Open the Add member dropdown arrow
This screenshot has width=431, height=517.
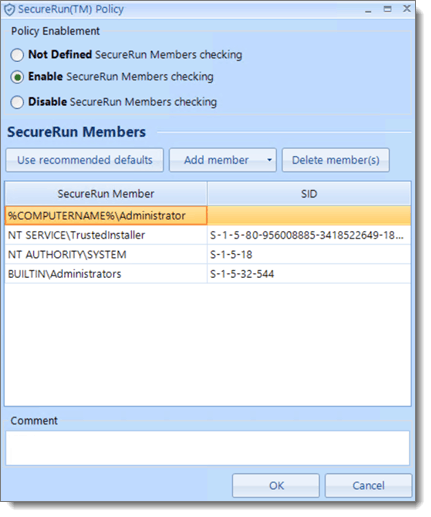coord(269,160)
